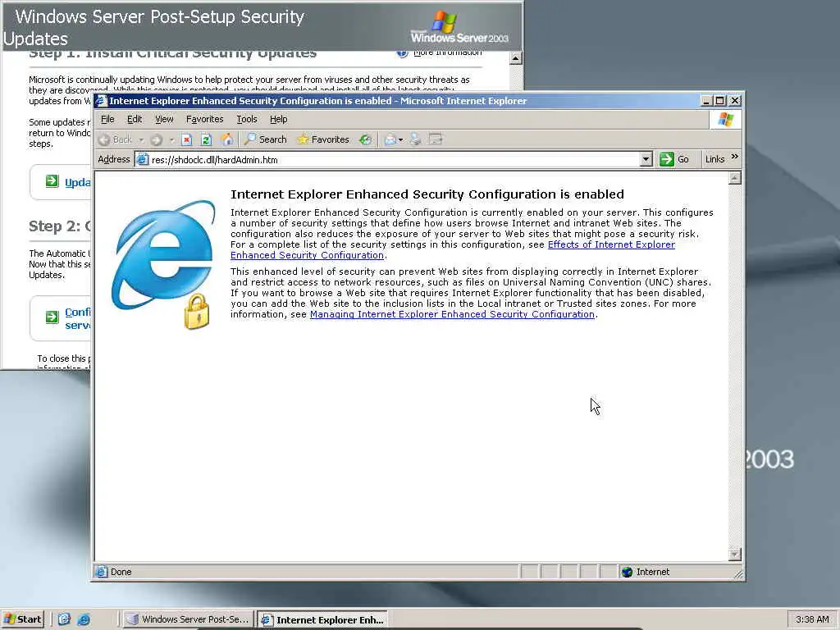
Task: Expand the address bar dropdown list
Action: coord(646,159)
